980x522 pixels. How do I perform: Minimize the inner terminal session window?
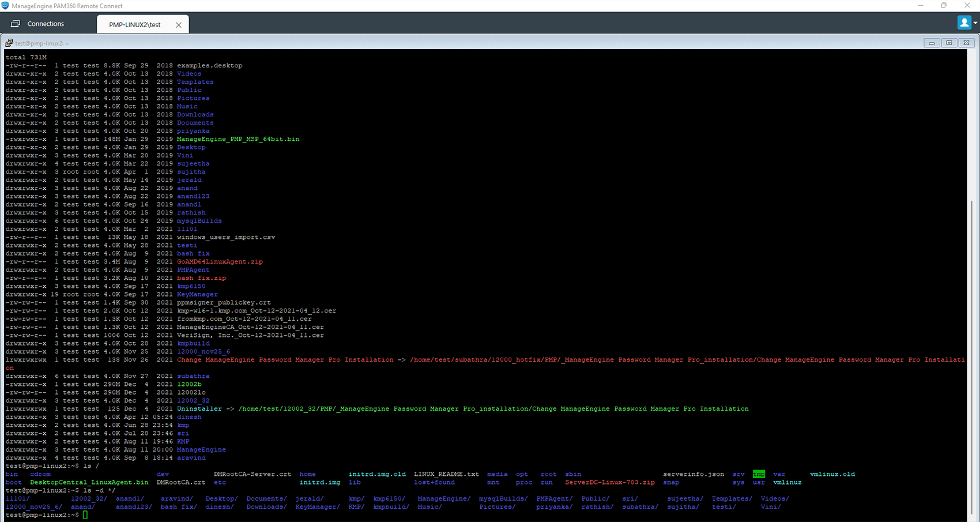pyautogui.click(x=932, y=43)
